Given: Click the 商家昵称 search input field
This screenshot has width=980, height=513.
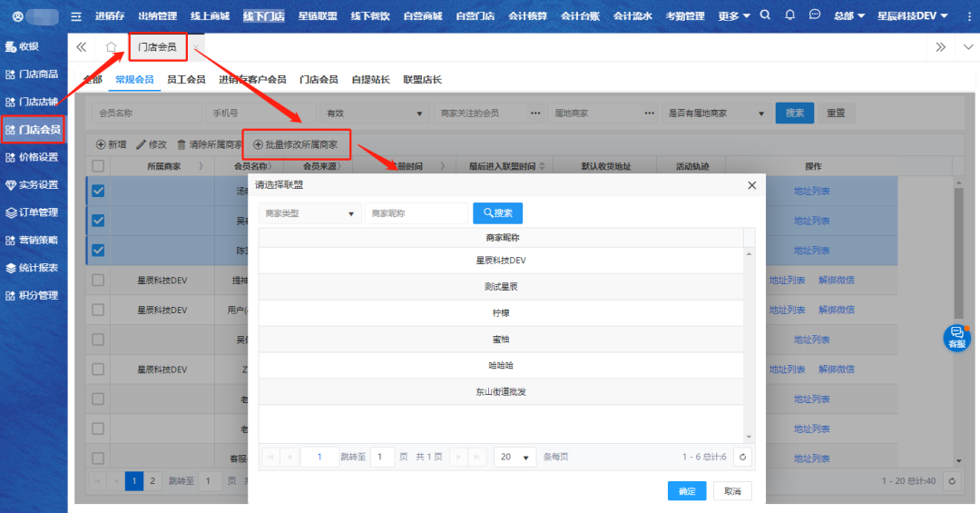Looking at the screenshot, I should point(416,213).
